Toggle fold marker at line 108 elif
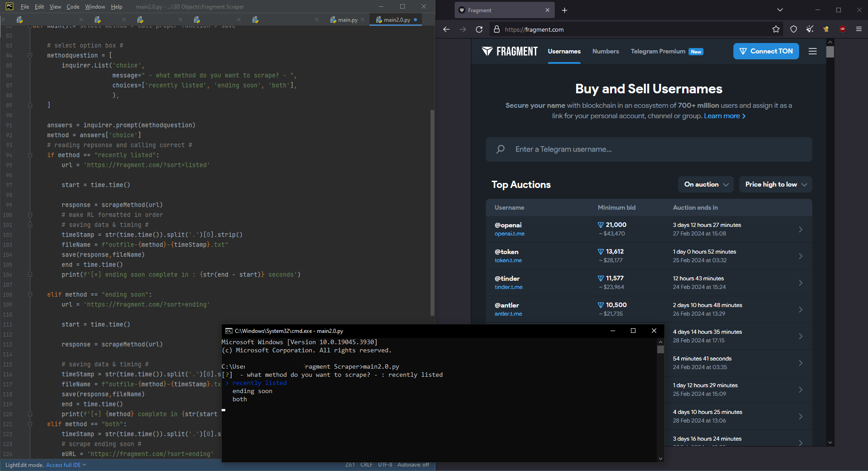This screenshot has width=868, height=471. (x=30, y=294)
